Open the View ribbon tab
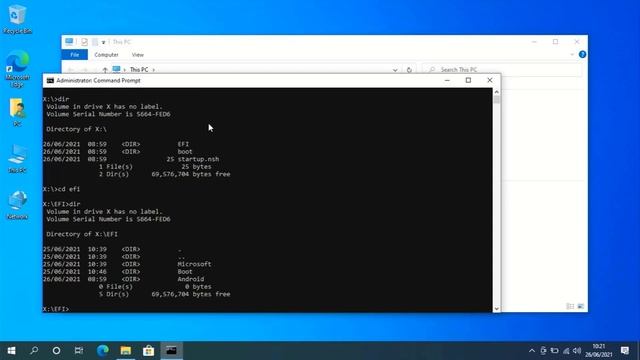Viewport: 640px width, 360px height. coord(138,55)
